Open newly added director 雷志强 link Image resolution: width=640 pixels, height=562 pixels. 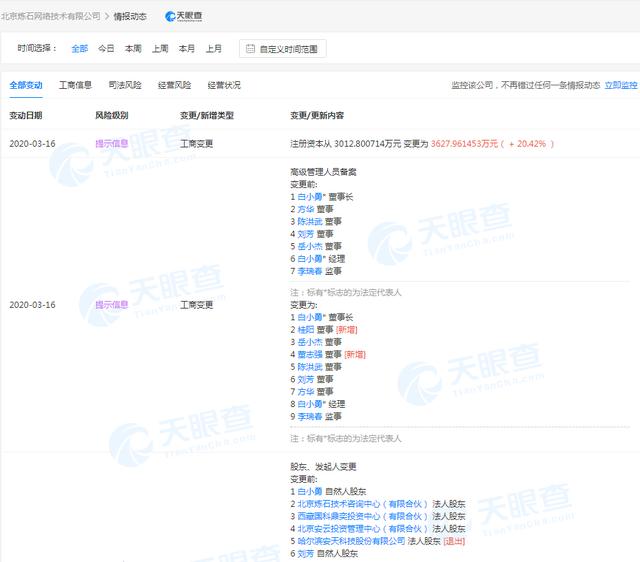[x=310, y=355]
